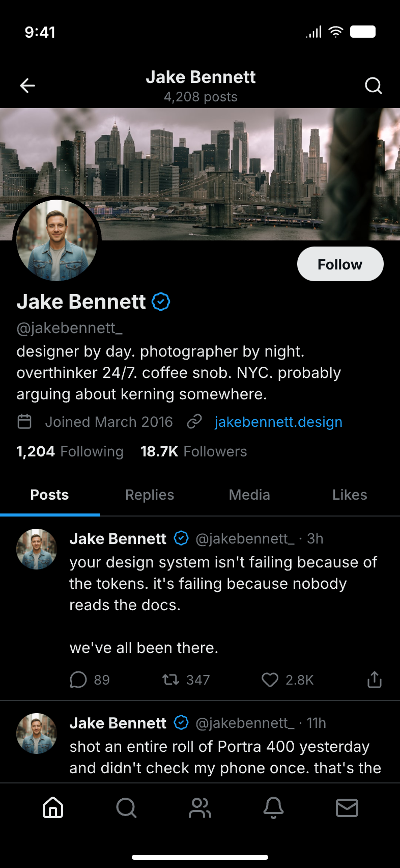Screen dimensions: 400x868
Task: Tap the back arrow icon
Action: (27, 86)
